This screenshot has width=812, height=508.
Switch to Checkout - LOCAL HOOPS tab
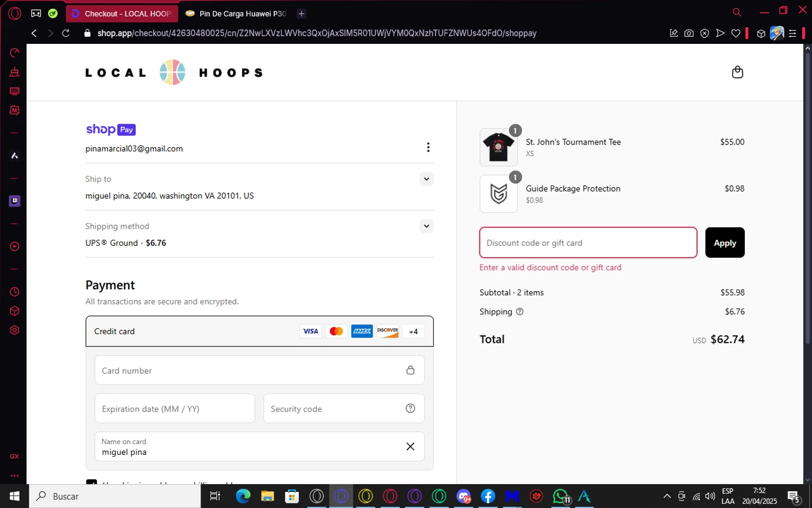point(122,14)
